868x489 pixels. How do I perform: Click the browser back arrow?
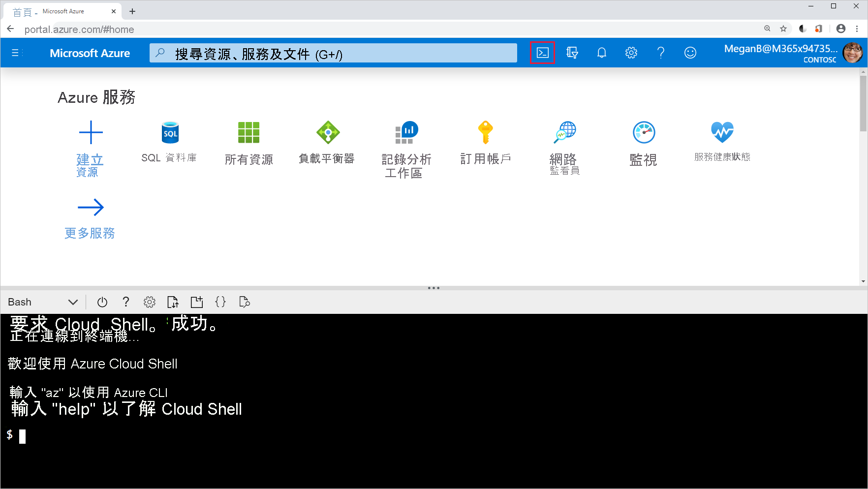tap(10, 29)
